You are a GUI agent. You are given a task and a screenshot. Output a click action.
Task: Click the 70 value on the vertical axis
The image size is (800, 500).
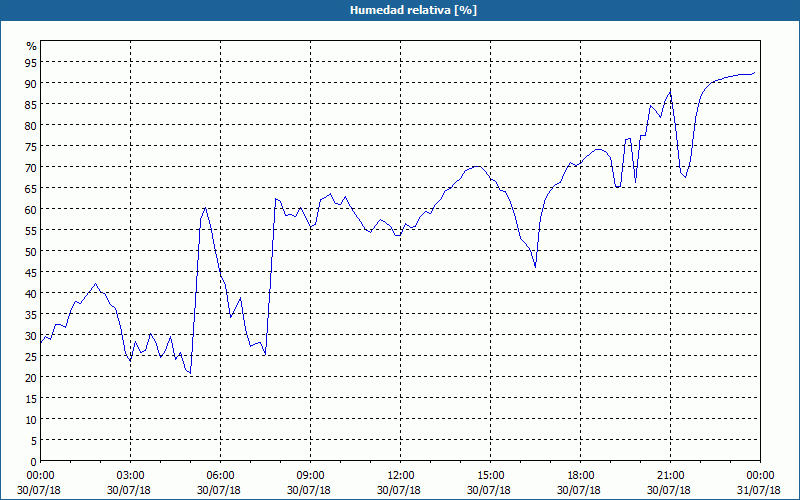tap(31, 167)
